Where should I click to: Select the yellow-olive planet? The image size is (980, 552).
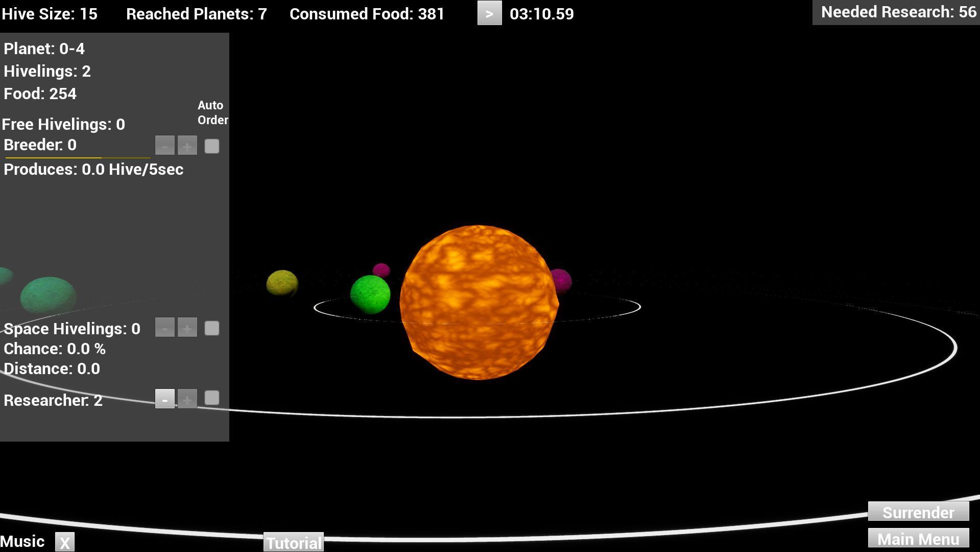[282, 283]
